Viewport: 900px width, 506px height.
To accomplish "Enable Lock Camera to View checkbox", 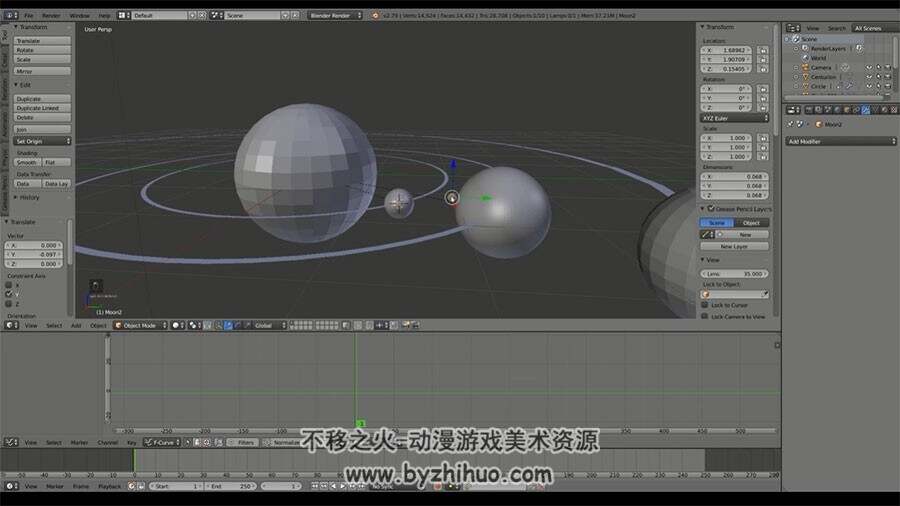I will point(705,316).
